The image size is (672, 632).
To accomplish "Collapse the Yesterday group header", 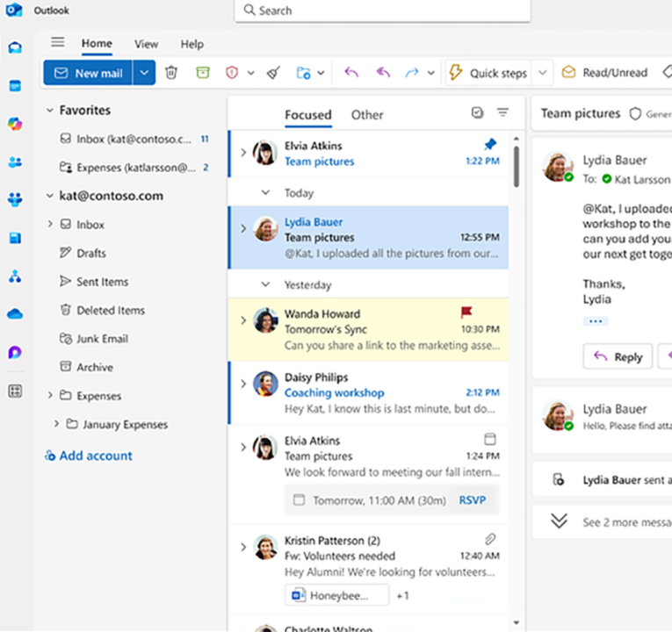I will click(x=265, y=284).
